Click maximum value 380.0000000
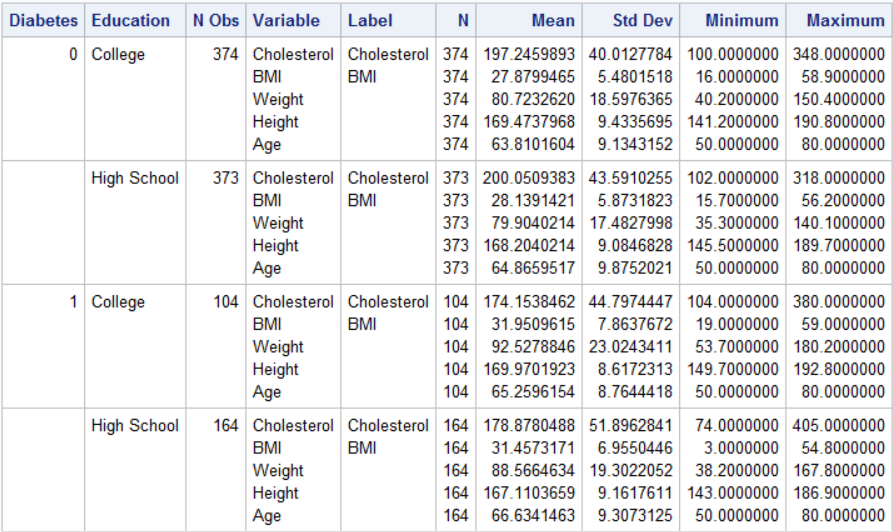 839,302
